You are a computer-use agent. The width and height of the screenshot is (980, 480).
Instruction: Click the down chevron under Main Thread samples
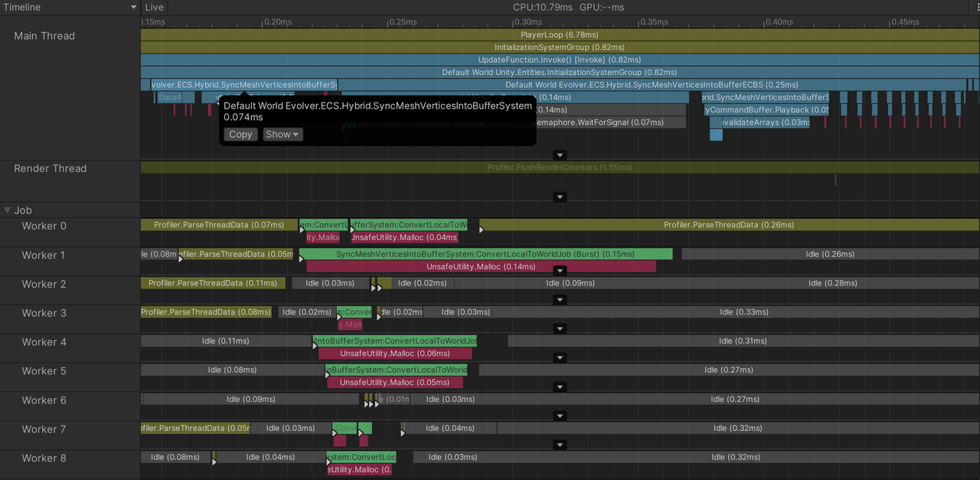coord(560,154)
